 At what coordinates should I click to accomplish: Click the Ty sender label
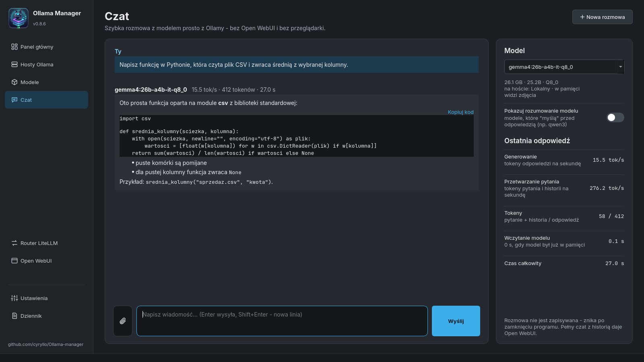click(118, 51)
